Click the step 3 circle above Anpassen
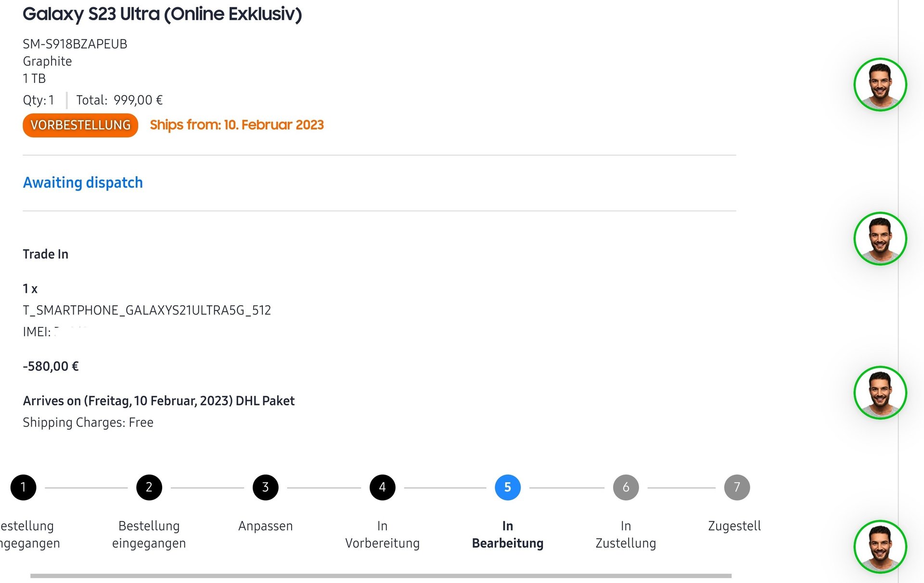This screenshot has width=924, height=583. coord(265,487)
